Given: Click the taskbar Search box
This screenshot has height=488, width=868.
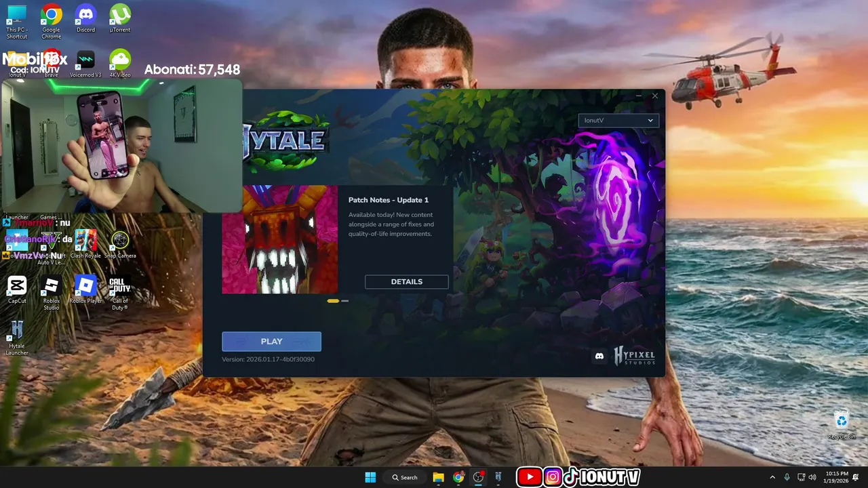Looking at the screenshot, I should pyautogui.click(x=405, y=477).
